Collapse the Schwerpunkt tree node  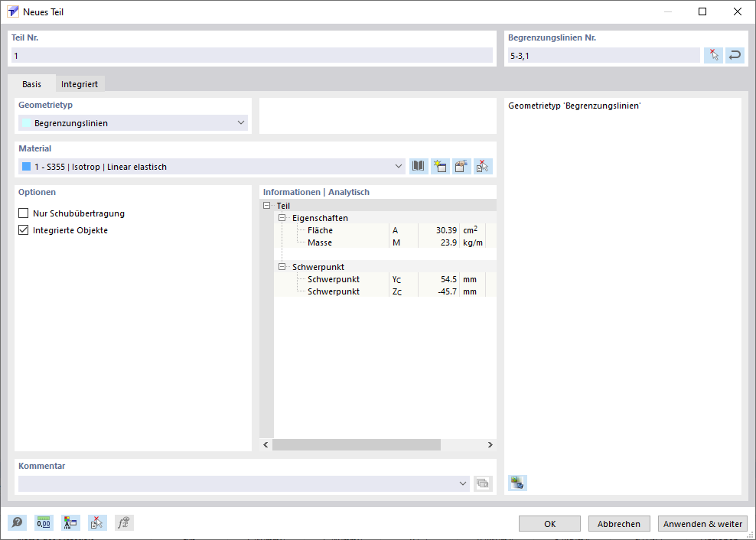point(282,267)
